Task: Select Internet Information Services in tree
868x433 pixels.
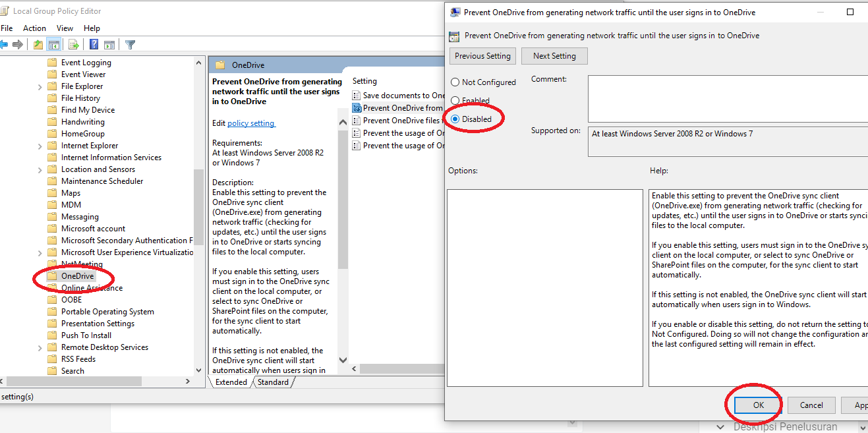Action: tap(111, 158)
